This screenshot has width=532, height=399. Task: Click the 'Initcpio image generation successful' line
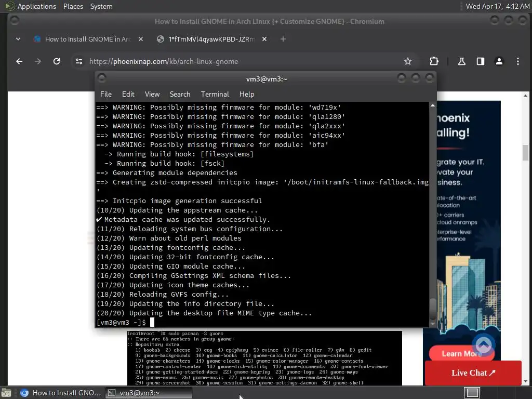pyautogui.click(x=179, y=201)
